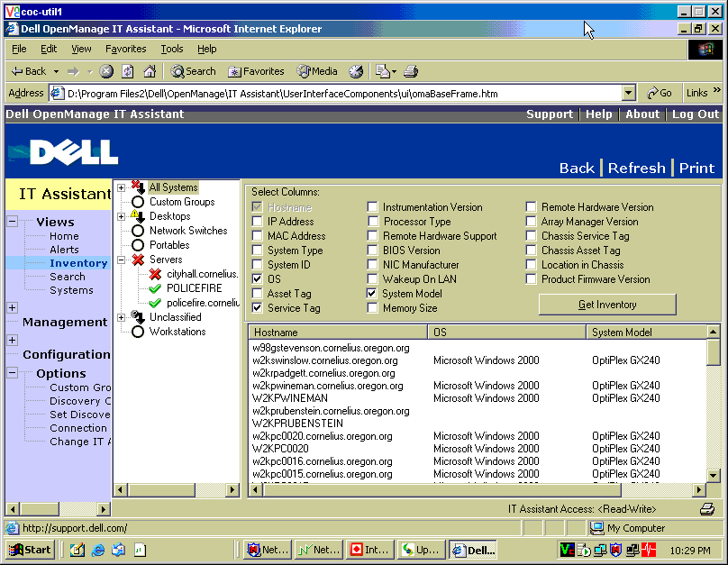
Task: Click the Internet Explorer quick launch icon
Action: point(98,551)
